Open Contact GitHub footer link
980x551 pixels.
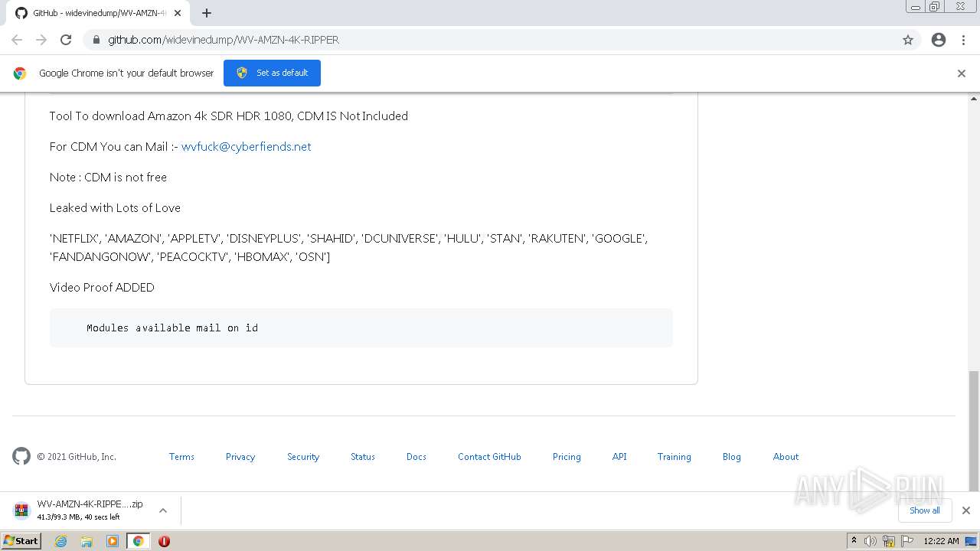click(x=489, y=457)
